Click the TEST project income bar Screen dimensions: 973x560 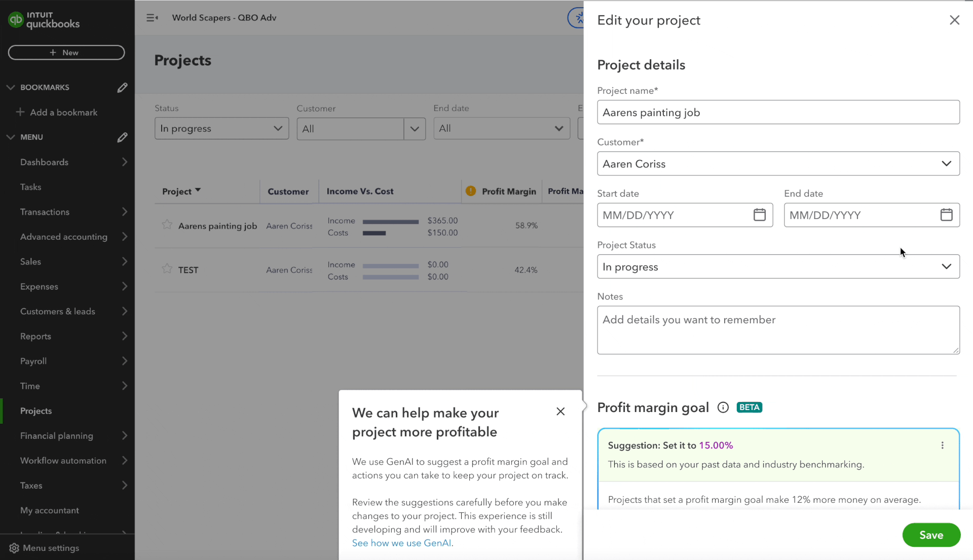[390, 266]
